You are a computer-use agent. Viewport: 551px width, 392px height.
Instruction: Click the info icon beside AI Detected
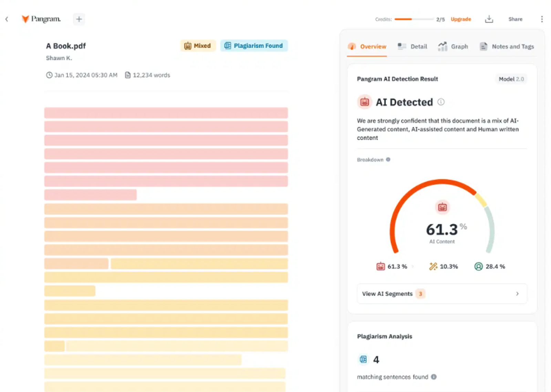[441, 102]
